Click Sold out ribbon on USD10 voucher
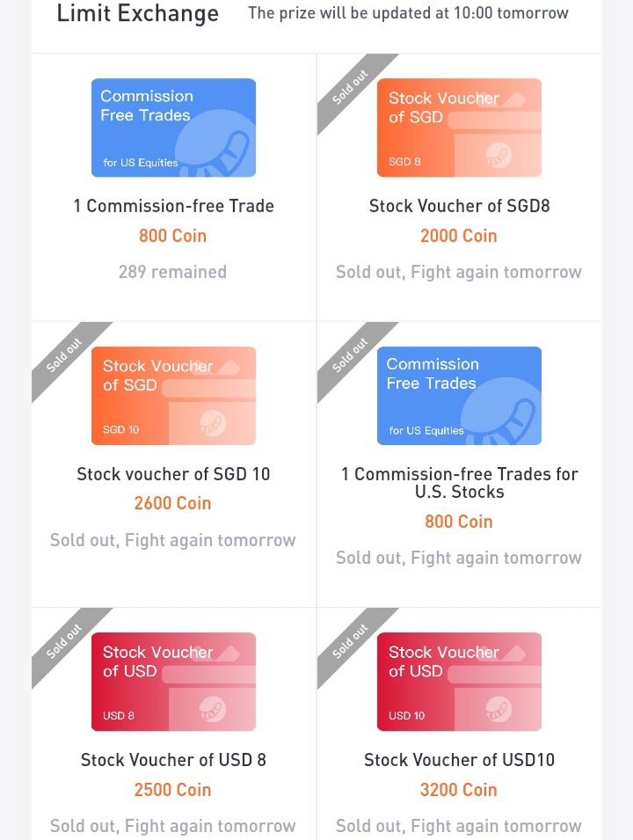The image size is (633, 840). click(x=350, y=641)
